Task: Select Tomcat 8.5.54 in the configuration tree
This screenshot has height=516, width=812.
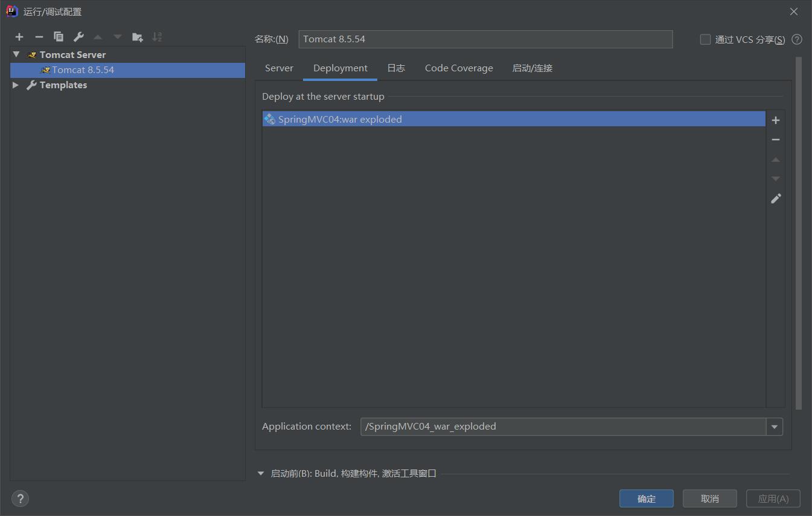Action: click(127, 70)
